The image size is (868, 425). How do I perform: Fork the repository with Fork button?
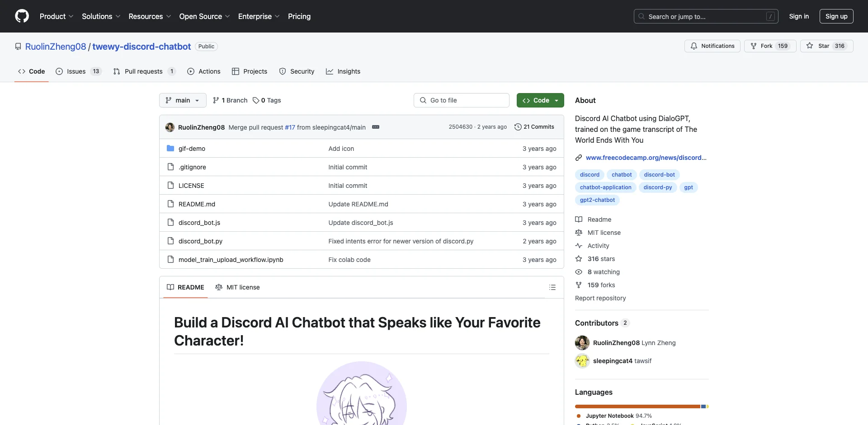tap(770, 46)
